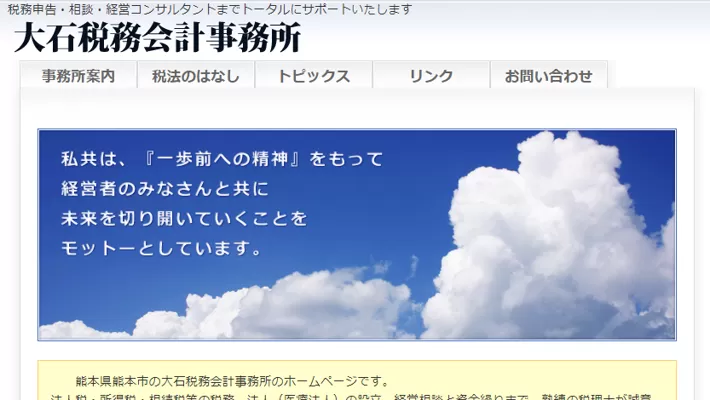Select the トピックス tab
This screenshot has height=400, width=710.
314,76
